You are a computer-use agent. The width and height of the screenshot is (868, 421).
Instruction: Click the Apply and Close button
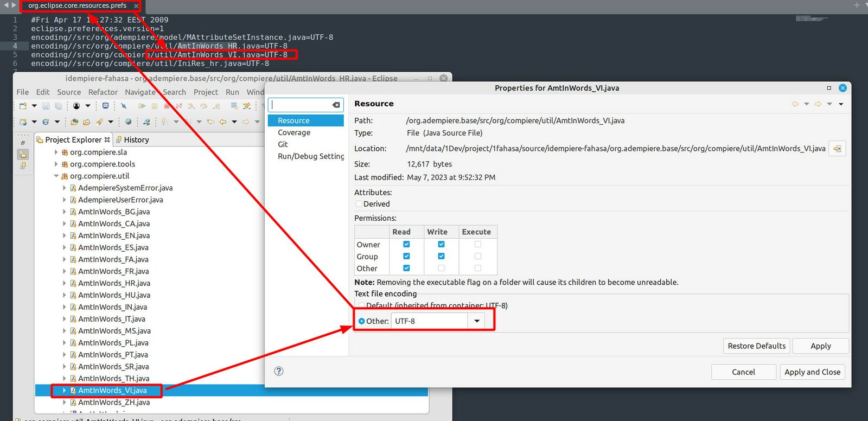(x=812, y=372)
